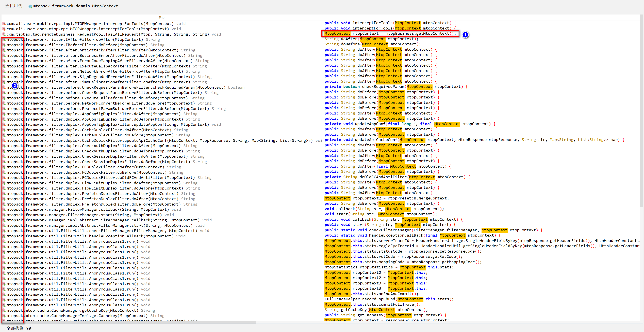
Task: Click method icon of com.ali.user.mobile interceptForTools row
Action: [4, 24]
